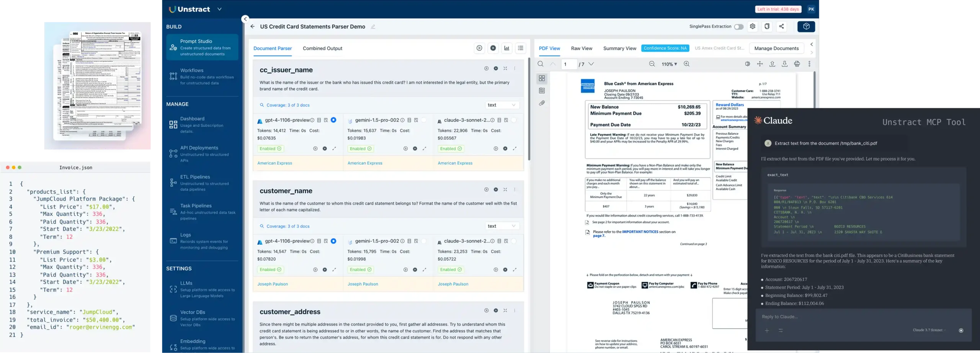Enter full screen with the crossed-arrows icon
Viewport: 980px width, 353px height.
point(760,64)
